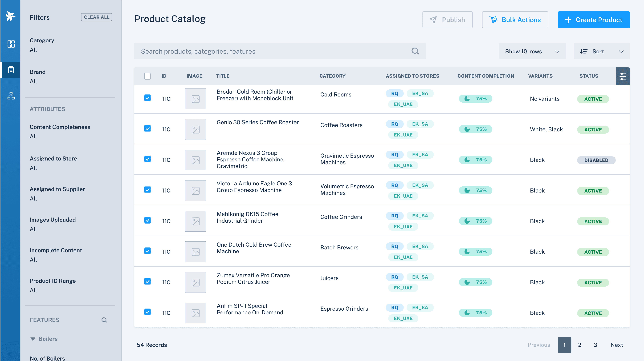Open Bulk Actions

point(515,20)
